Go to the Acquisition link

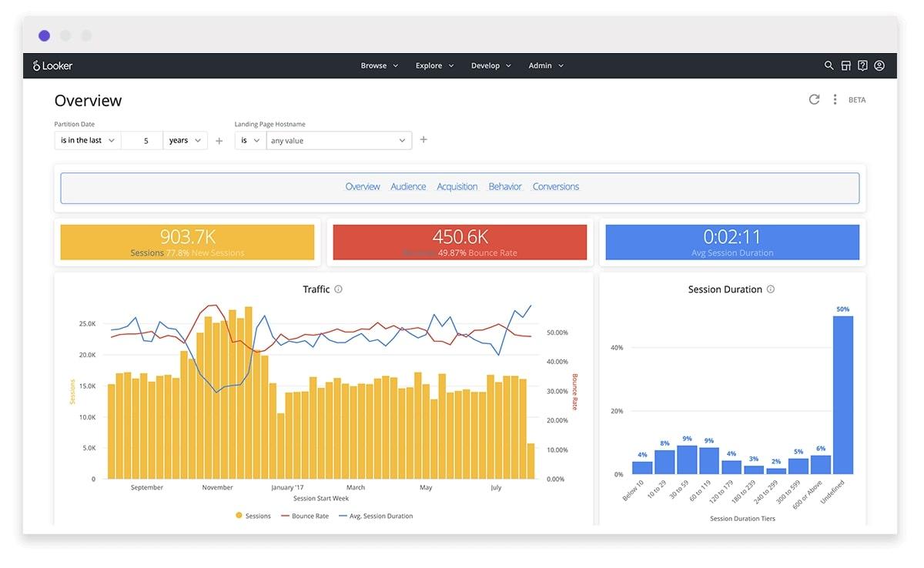(457, 187)
